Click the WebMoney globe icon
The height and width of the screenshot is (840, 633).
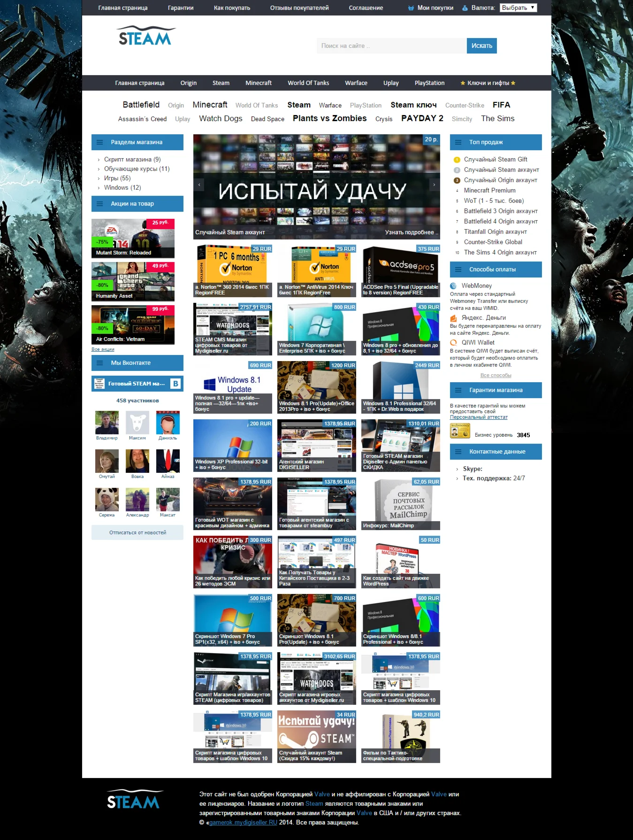click(x=454, y=286)
